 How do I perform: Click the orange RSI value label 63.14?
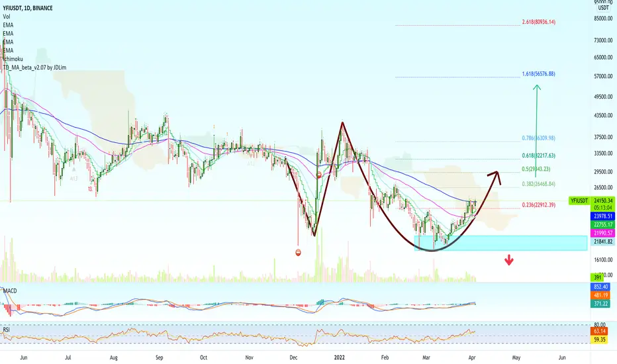click(x=599, y=331)
